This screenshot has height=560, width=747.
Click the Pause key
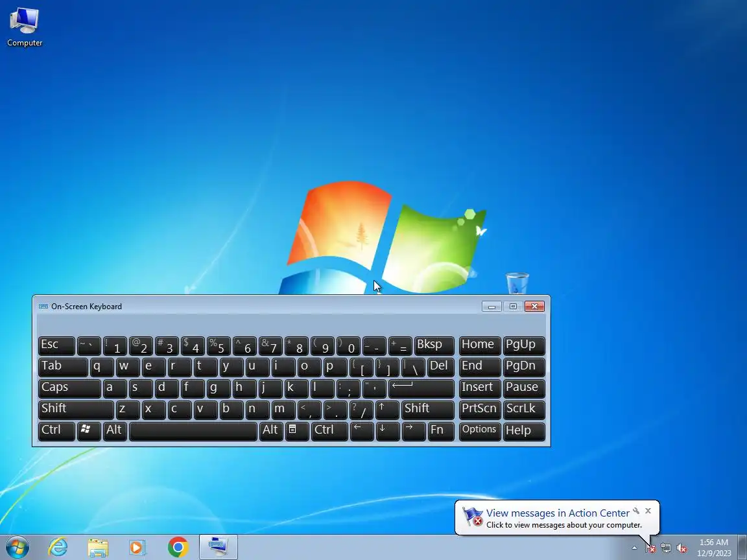pos(523,388)
